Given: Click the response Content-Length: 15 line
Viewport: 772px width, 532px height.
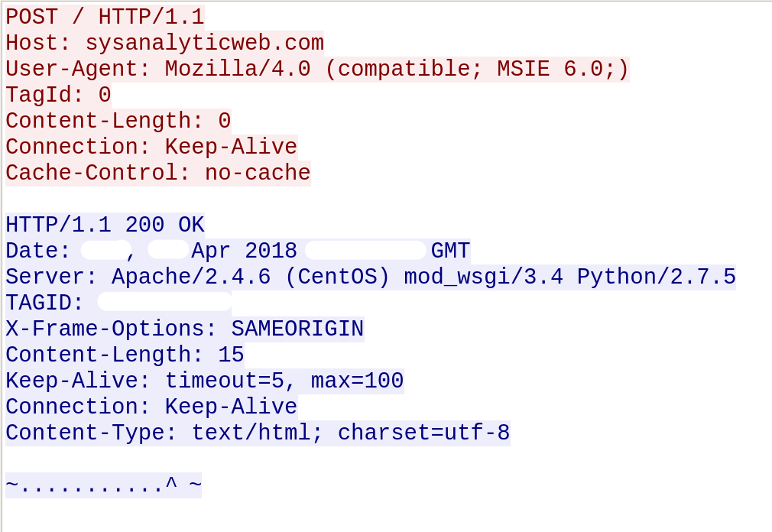Looking at the screenshot, I should click(x=125, y=355).
